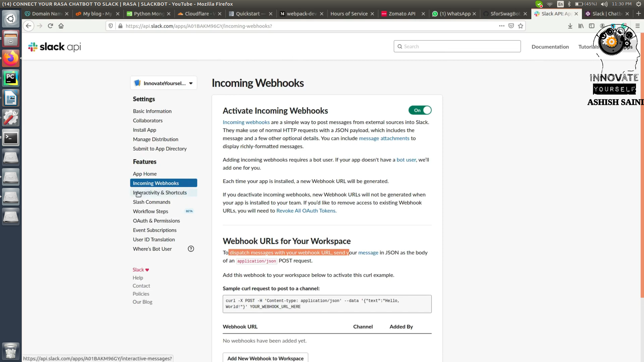Click the help icon beside Where's Bot User

click(191, 249)
